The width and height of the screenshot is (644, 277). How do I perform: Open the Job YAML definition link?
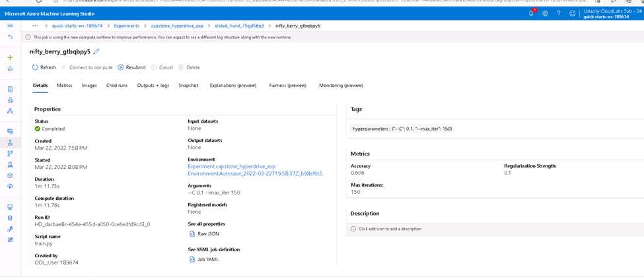(x=209, y=259)
